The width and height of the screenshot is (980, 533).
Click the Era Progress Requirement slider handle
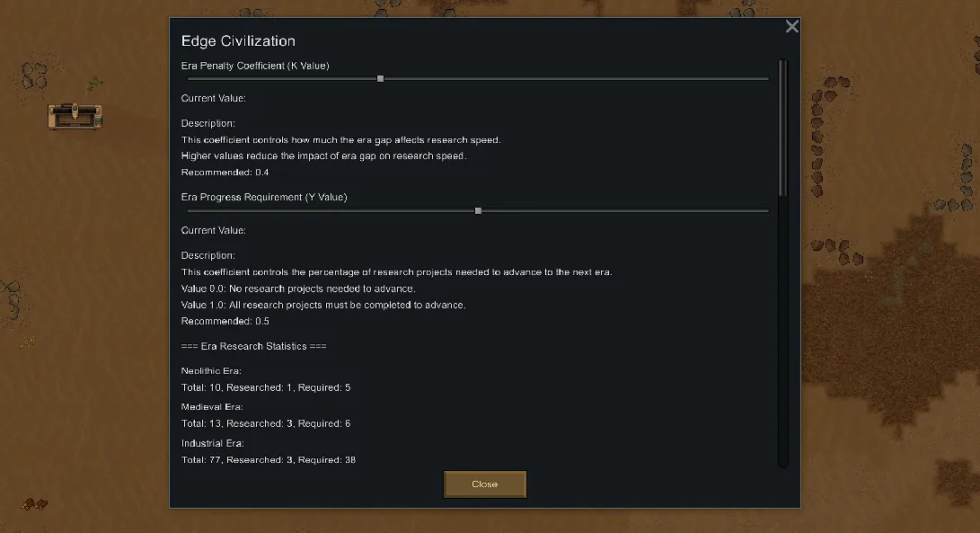click(x=478, y=211)
